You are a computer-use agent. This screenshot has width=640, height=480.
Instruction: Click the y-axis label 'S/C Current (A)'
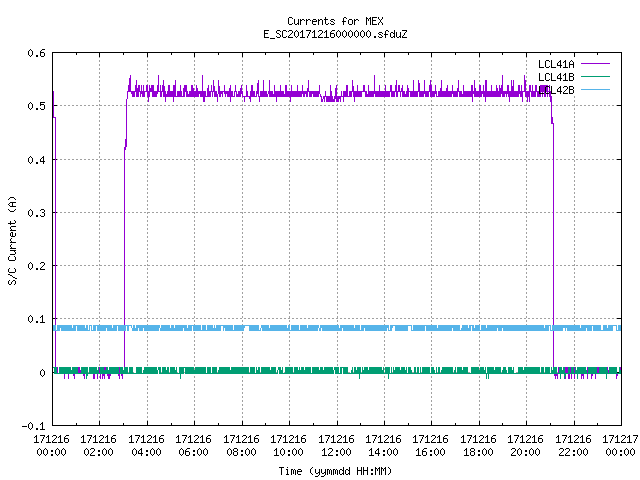(13, 241)
